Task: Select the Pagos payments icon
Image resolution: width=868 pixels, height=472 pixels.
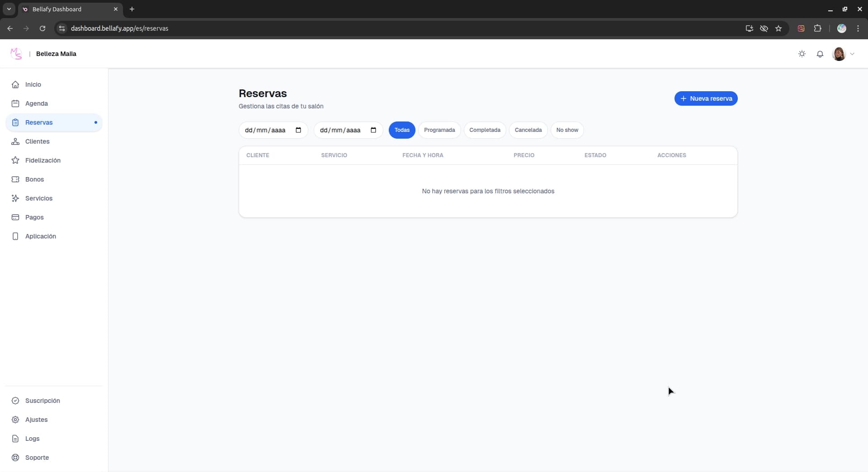Action: click(15, 217)
